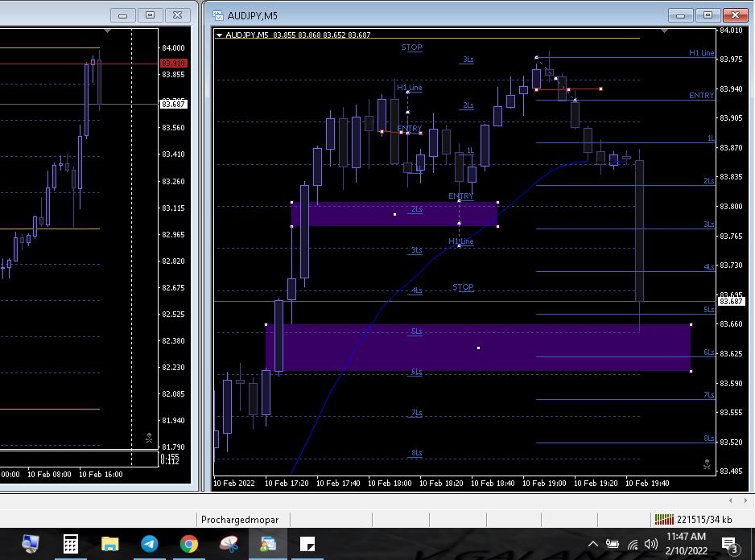Click the chart shift triangle in the left chart

tap(107, 31)
